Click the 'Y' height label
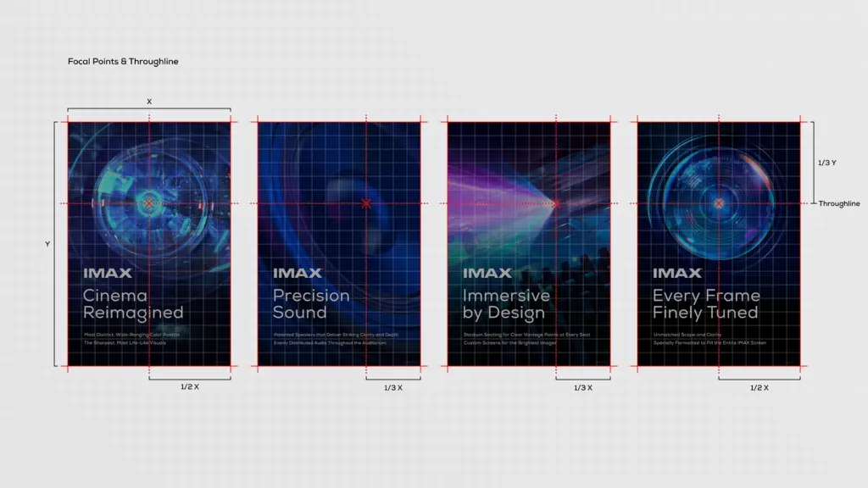 (x=47, y=244)
